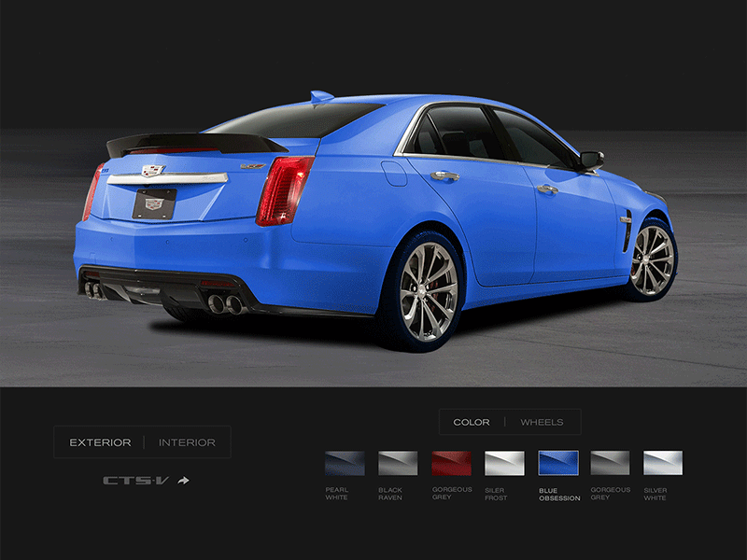Image resolution: width=747 pixels, height=560 pixels.
Task: Pick the dark grey swatch beside Silver White
Action: click(x=610, y=463)
